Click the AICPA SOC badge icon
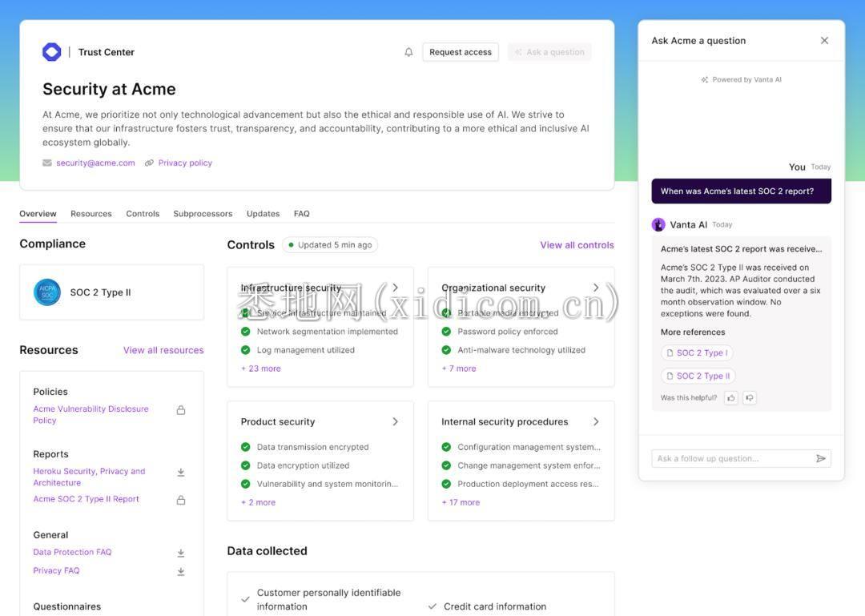Screen dimensions: 865x616 point(47,292)
